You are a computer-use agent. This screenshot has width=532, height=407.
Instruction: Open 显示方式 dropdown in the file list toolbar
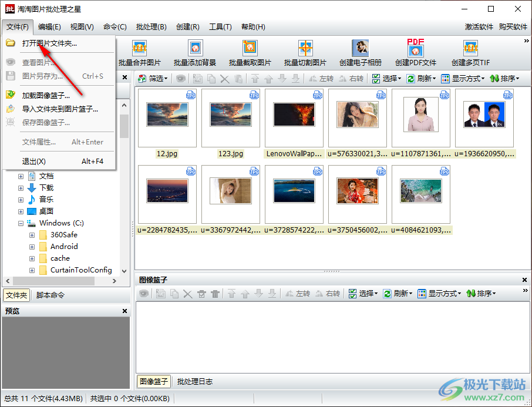click(463, 78)
